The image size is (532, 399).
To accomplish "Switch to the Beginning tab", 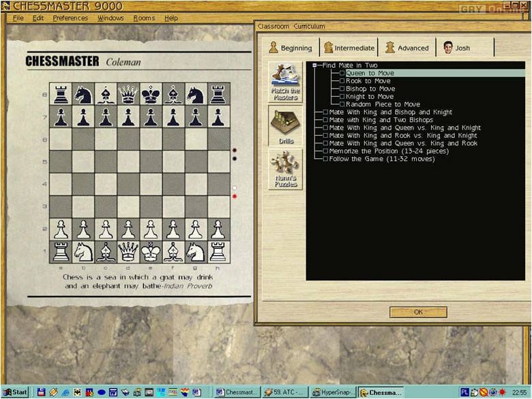I will [x=291, y=48].
